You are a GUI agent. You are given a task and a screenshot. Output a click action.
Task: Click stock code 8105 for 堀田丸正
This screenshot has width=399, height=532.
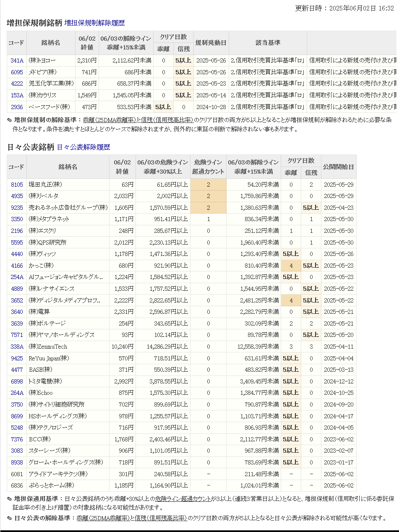[17, 185]
